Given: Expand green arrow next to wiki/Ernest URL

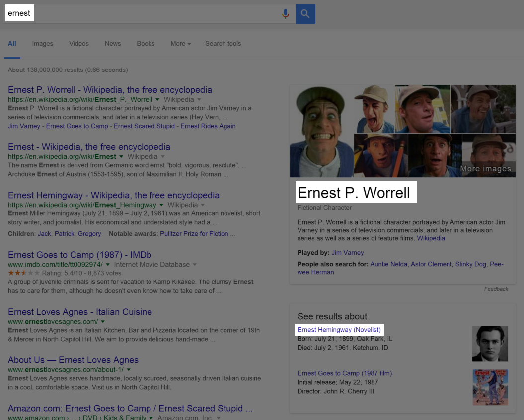Looking at the screenshot, I should pyautogui.click(x=121, y=157).
